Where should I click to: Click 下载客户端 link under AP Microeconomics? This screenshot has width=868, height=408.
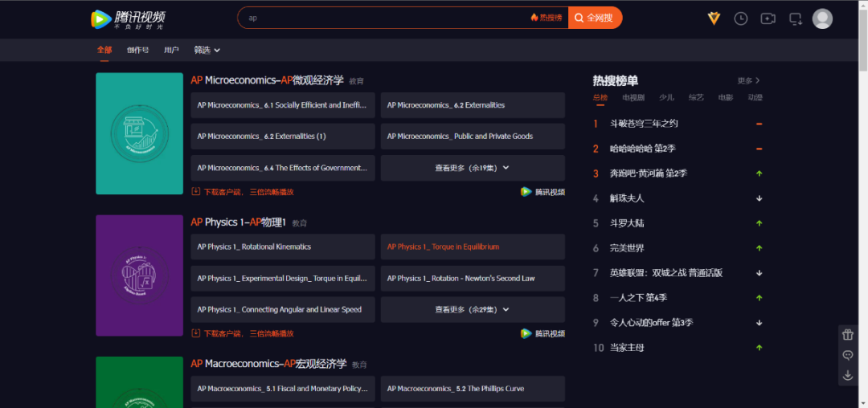[248, 192]
